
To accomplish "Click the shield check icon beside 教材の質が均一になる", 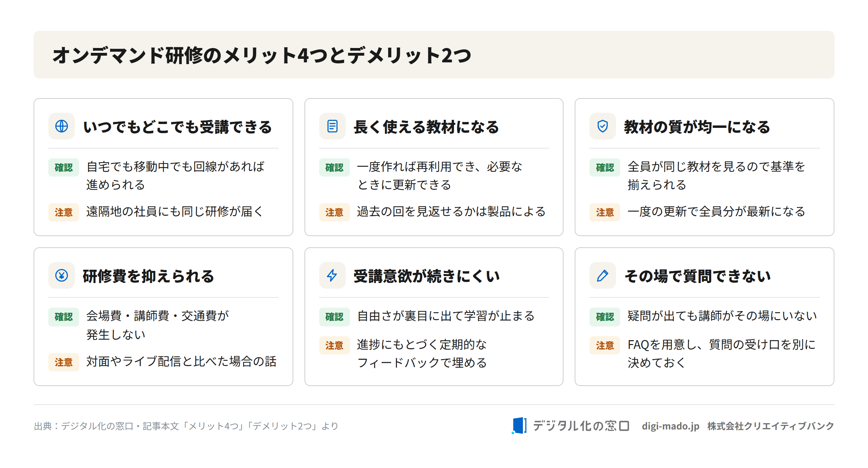I will click(602, 126).
